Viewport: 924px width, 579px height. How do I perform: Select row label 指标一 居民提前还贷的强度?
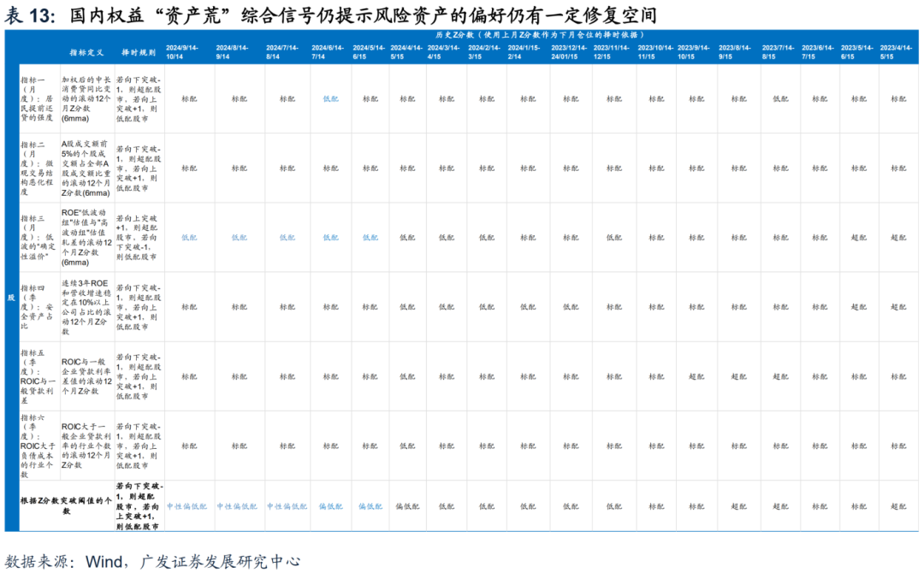tap(38, 99)
